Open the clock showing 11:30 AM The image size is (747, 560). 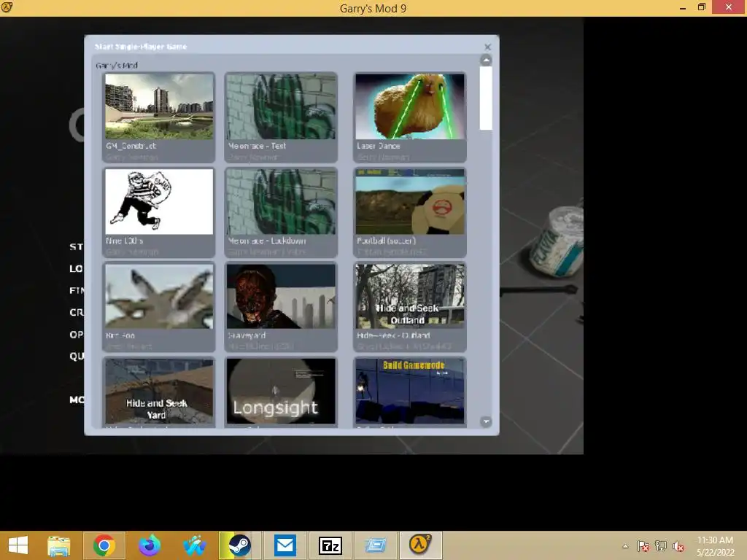pyautogui.click(x=715, y=546)
